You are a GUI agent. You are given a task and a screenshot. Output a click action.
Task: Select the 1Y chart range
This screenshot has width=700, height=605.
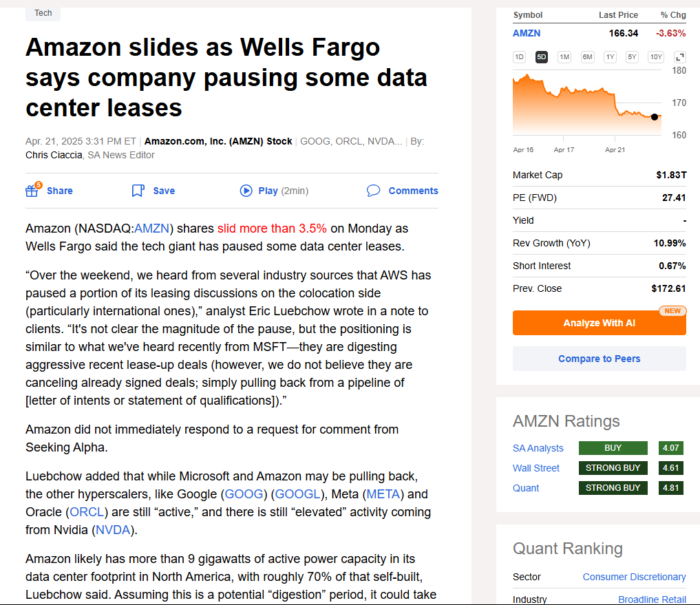coord(609,58)
